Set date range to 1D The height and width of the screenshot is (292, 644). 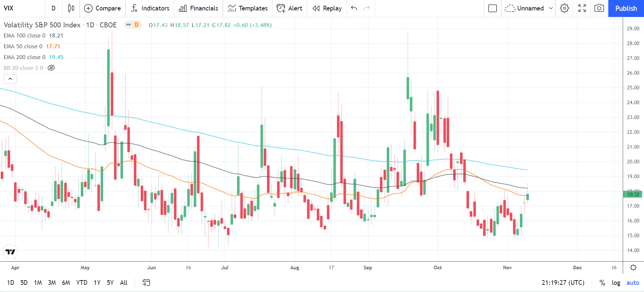point(10,283)
